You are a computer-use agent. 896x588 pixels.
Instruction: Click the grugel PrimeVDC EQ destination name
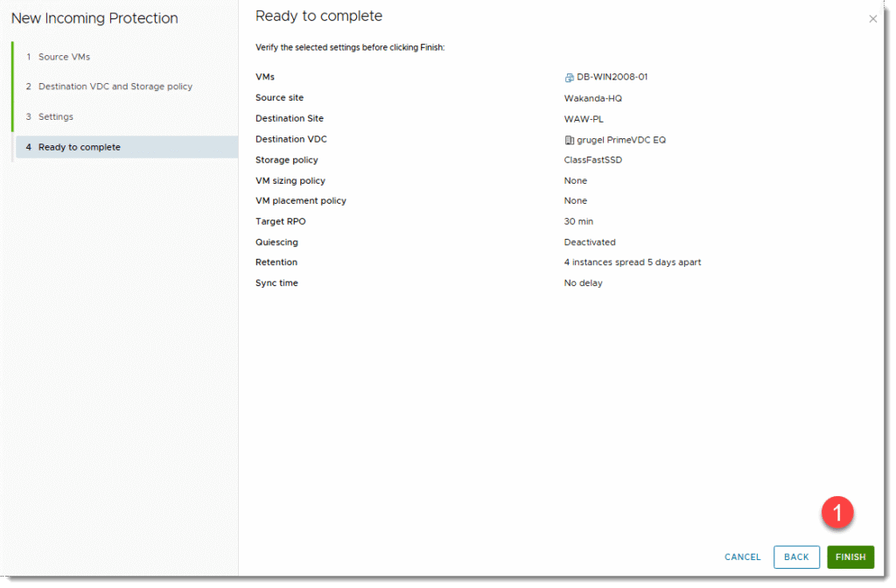(621, 140)
